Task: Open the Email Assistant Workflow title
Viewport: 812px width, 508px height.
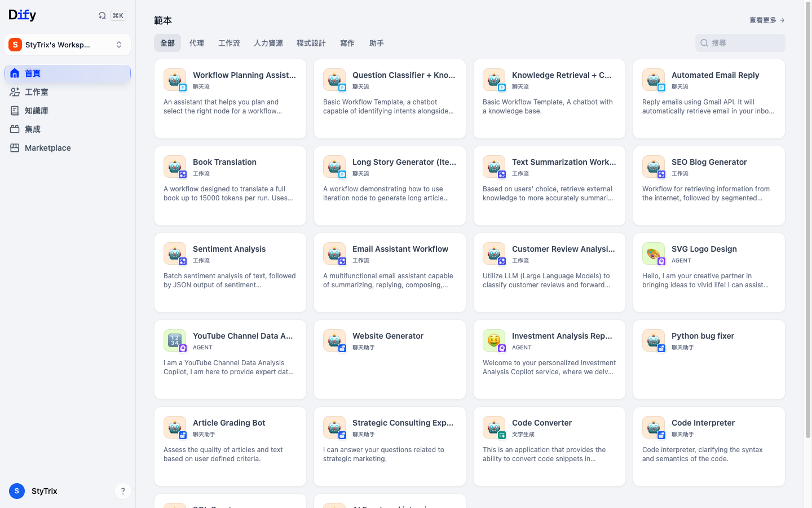Action: 400,249
